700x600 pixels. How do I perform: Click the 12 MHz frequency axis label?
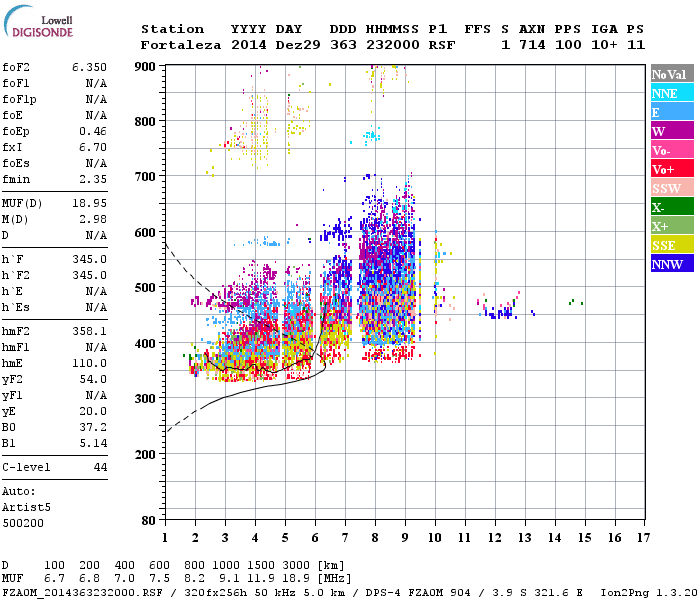pyautogui.click(x=495, y=538)
